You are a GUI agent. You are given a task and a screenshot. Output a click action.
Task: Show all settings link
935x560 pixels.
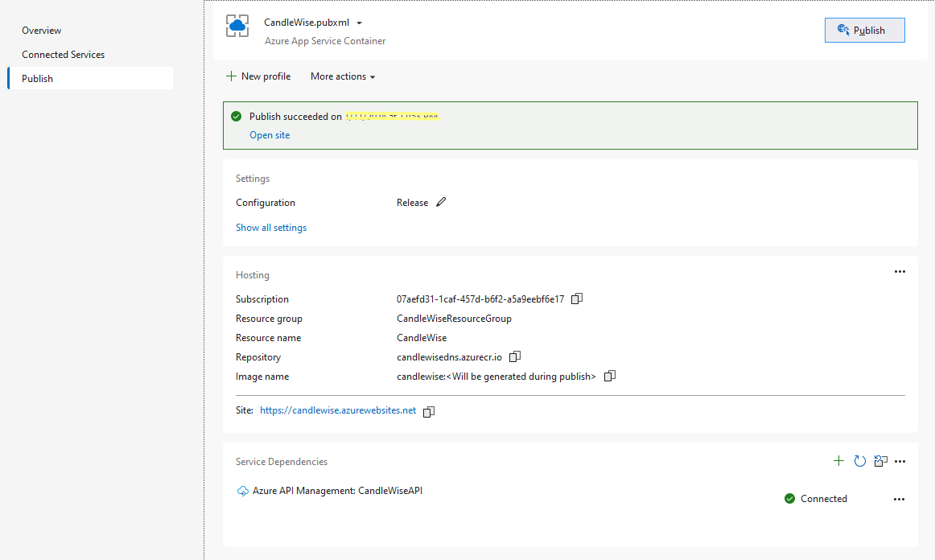click(271, 228)
